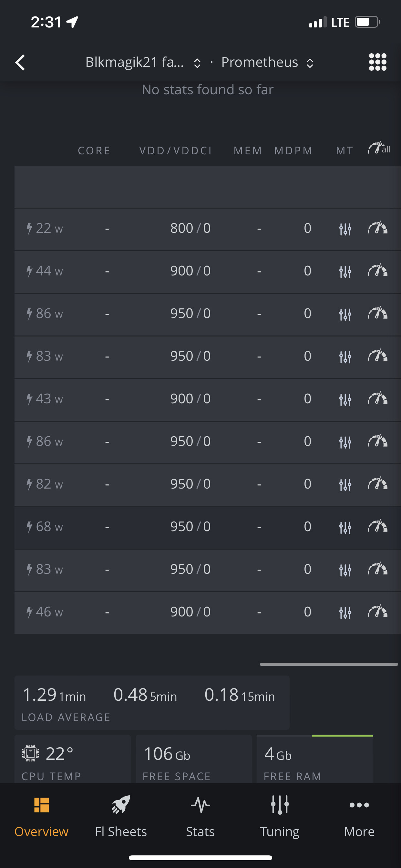This screenshot has width=401, height=868.
Task: Switch to the Fl Sheets tab
Action: [x=121, y=816]
